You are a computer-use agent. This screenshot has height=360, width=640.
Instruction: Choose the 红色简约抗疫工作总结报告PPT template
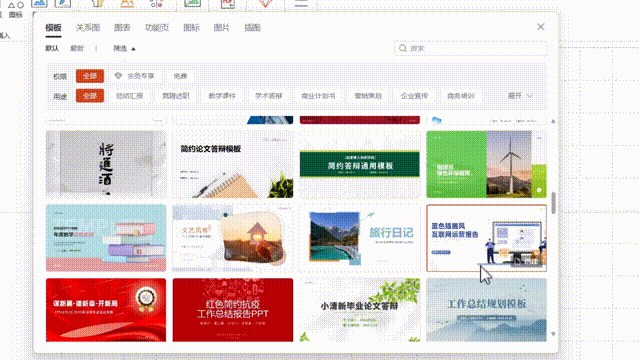click(233, 310)
